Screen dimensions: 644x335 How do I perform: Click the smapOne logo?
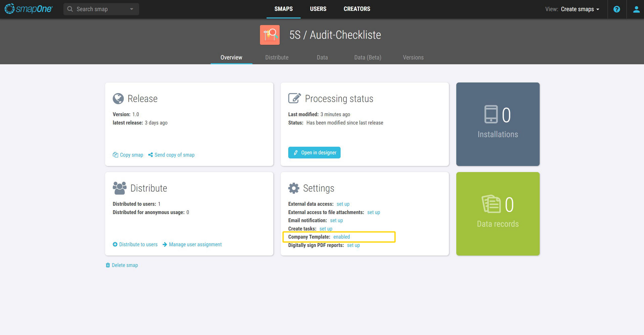[x=29, y=9]
